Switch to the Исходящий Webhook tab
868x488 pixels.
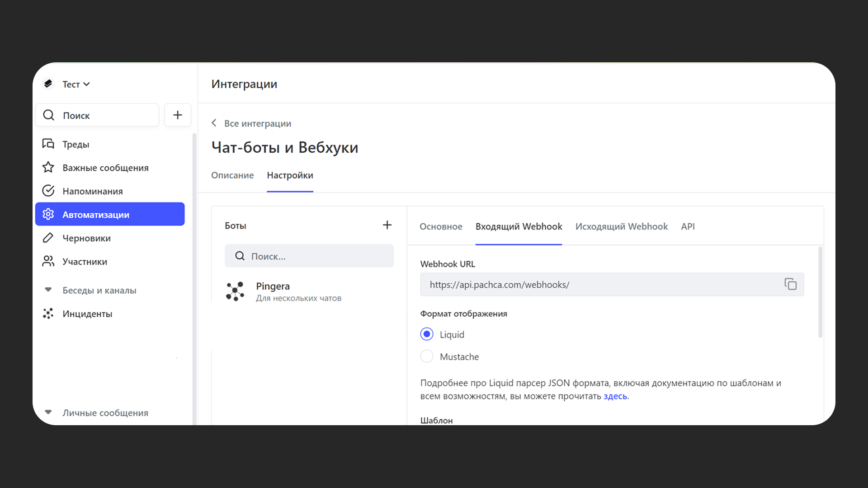pyautogui.click(x=621, y=226)
